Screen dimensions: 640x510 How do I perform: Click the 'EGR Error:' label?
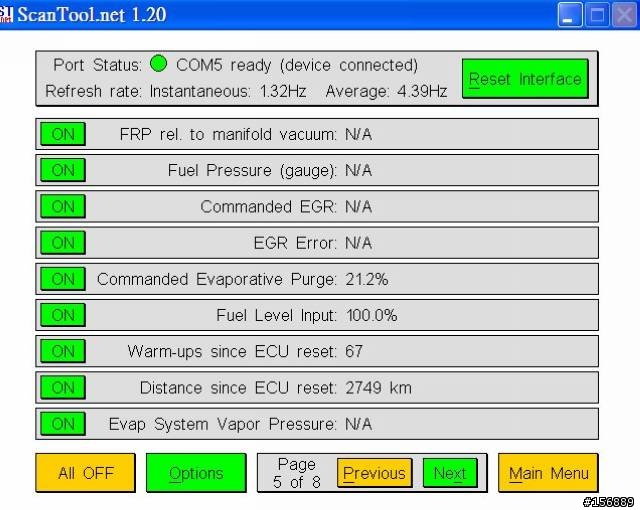296,243
